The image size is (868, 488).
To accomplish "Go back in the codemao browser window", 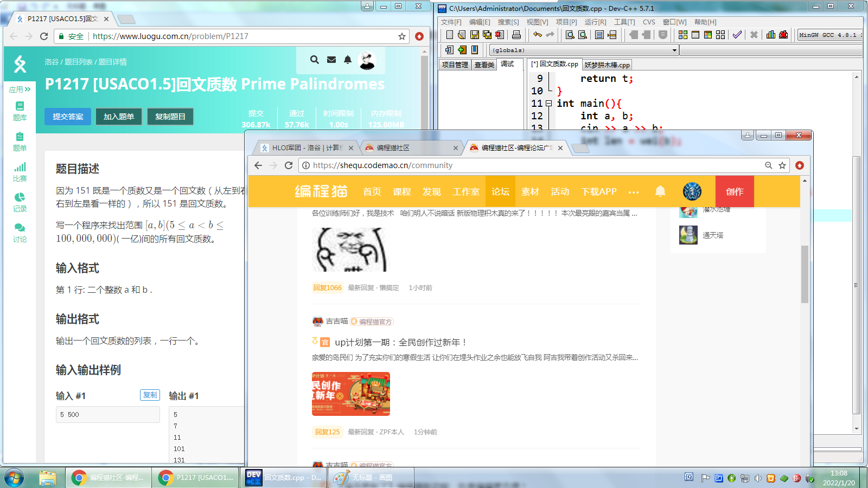I will tap(258, 165).
